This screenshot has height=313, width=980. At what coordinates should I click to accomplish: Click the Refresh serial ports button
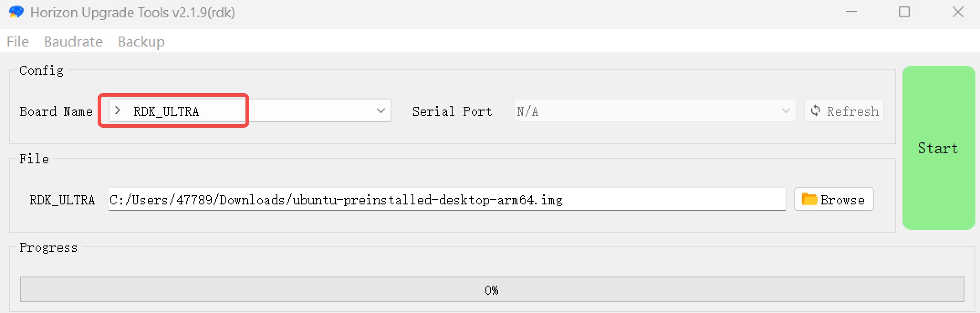844,111
